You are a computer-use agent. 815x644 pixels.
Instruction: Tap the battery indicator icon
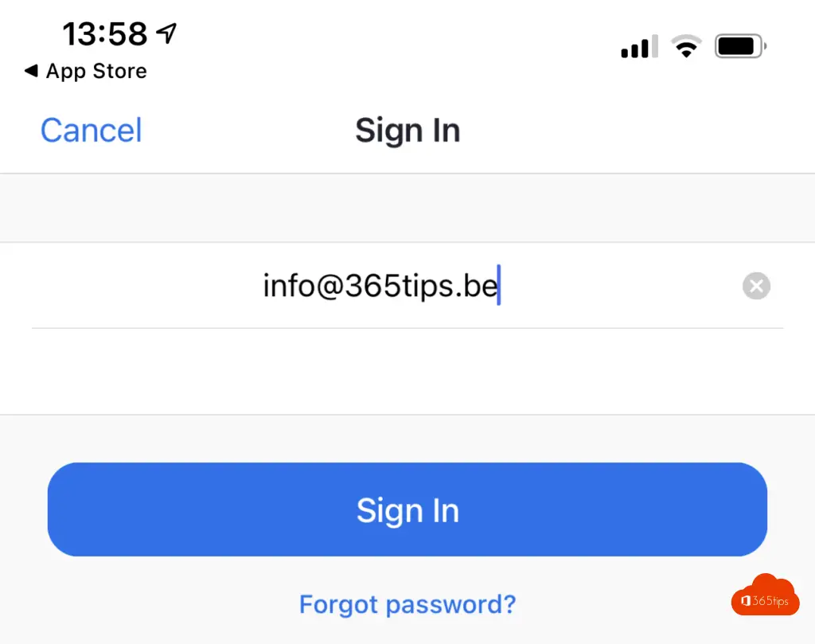[x=739, y=47]
